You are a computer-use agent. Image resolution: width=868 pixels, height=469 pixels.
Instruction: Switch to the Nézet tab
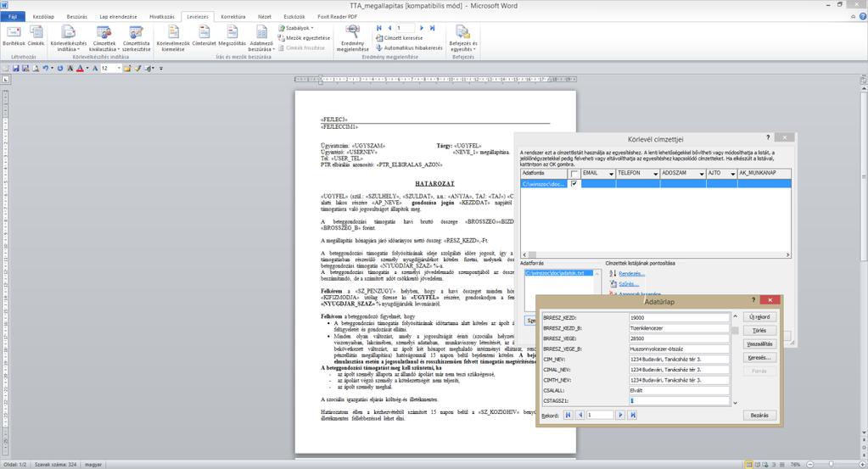tap(265, 17)
